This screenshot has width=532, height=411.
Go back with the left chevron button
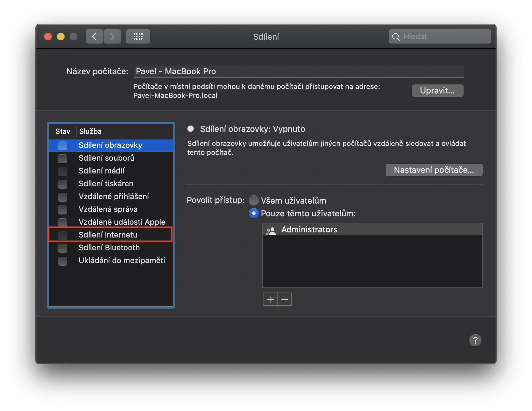click(94, 36)
